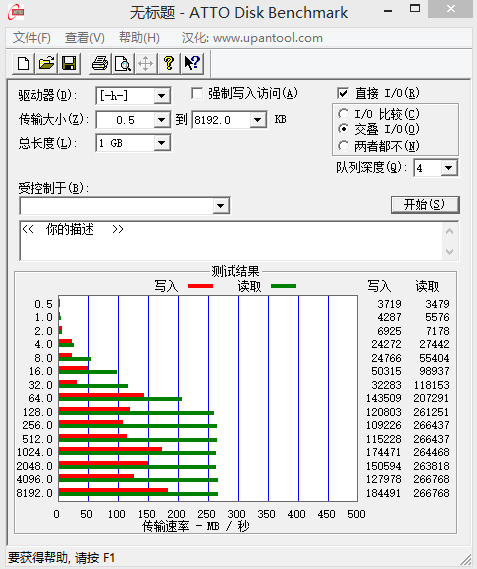Activate context help arrow-question icon
Image resolution: width=477 pixels, height=569 pixels.
[x=192, y=64]
